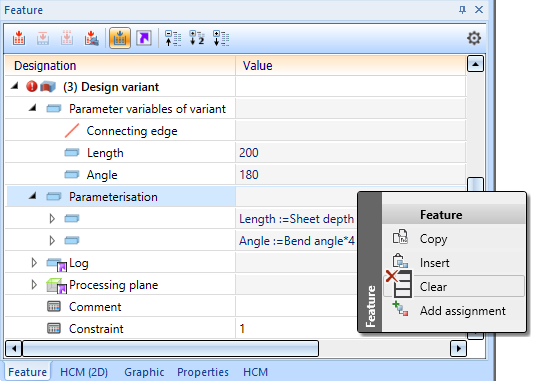Open feature settings gear icon
This screenshot has width=533, height=382.
pyautogui.click(x=474, y=38)
